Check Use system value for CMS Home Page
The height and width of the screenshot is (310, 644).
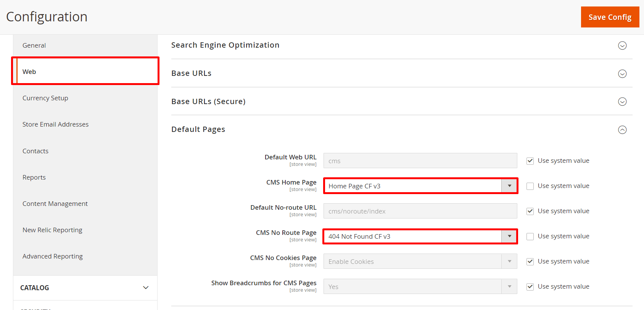[x=530, y=186]
